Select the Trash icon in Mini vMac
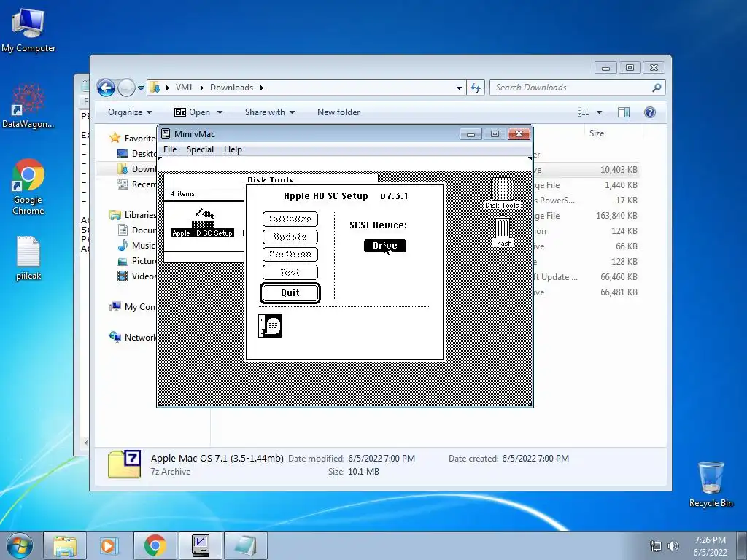The height and width of the screenshot is (560, 747). point(502,231)
